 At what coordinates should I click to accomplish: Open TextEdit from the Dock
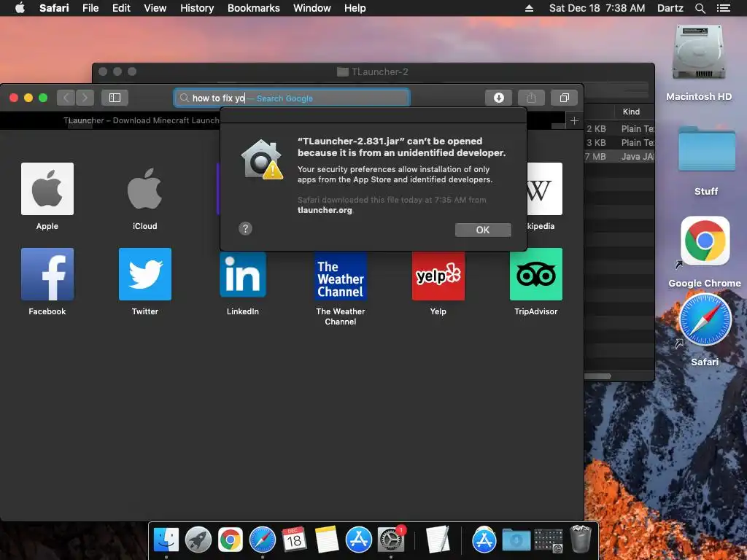point(438,540)
